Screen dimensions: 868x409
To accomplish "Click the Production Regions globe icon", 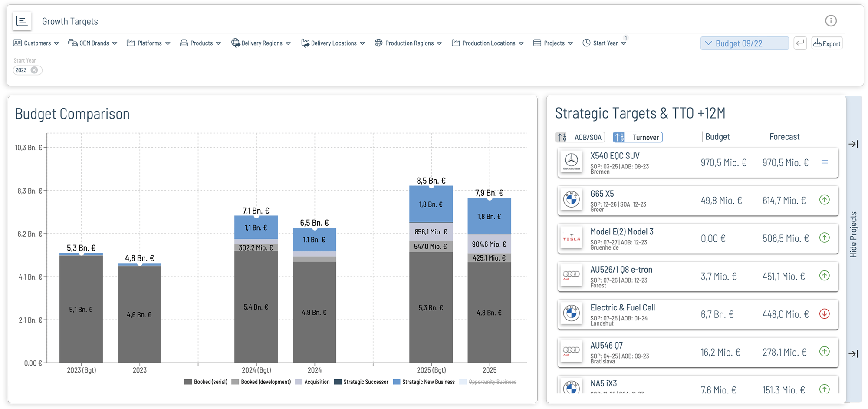I will coord(378,43).
